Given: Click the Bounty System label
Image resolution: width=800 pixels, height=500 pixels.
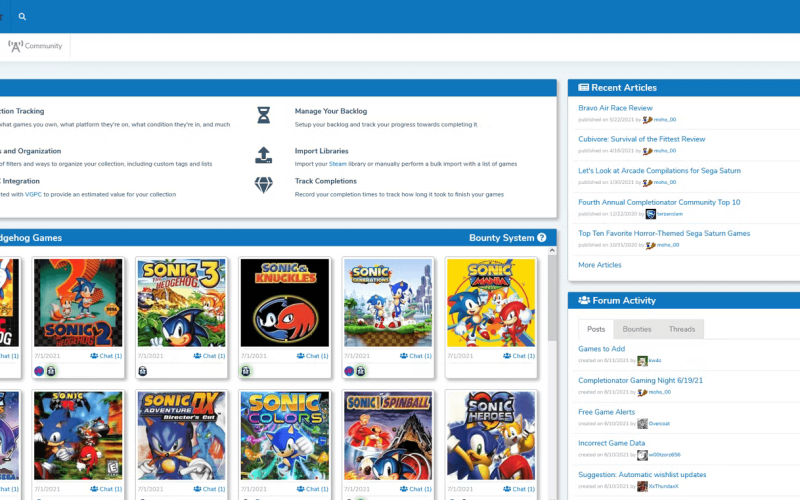Looking at the screenshot, I should (502, 238).
